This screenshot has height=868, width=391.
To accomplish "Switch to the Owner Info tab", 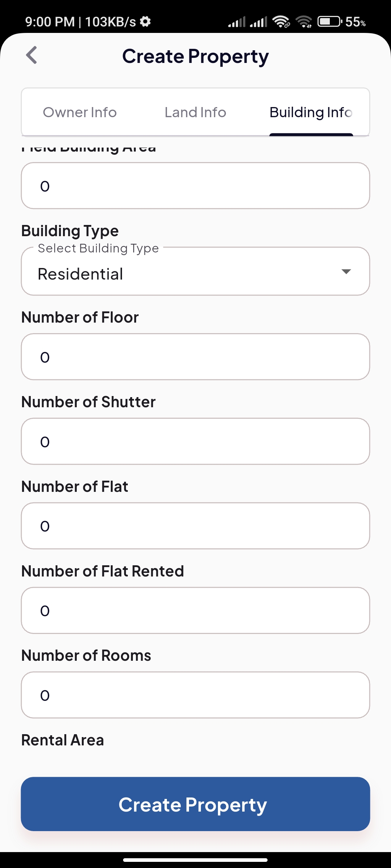I will coord(80,112).
